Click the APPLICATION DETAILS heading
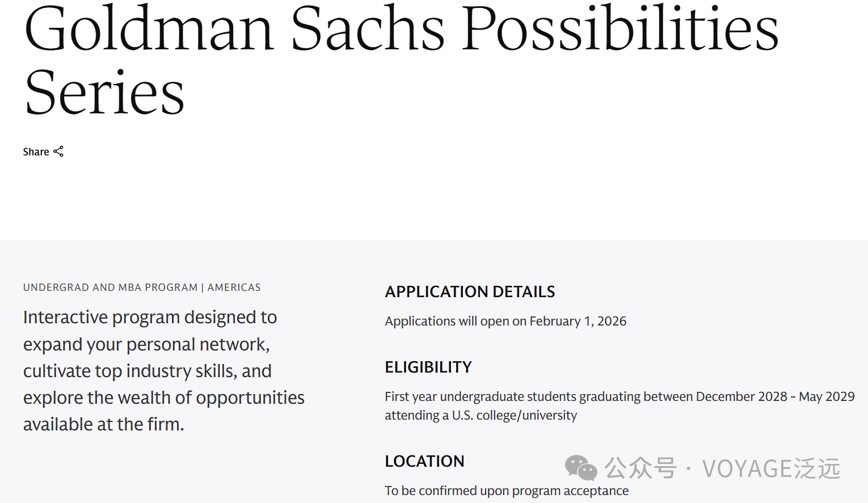The image size is (868, 503). click(x=470, y=291)
